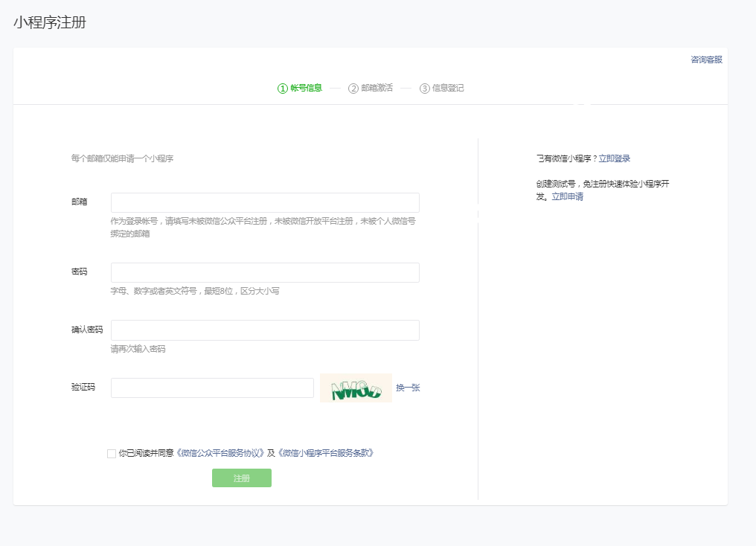The image size is (756, 546).
Task: Open 微信小程序平台服务条款 terms link
Action: 325,453
